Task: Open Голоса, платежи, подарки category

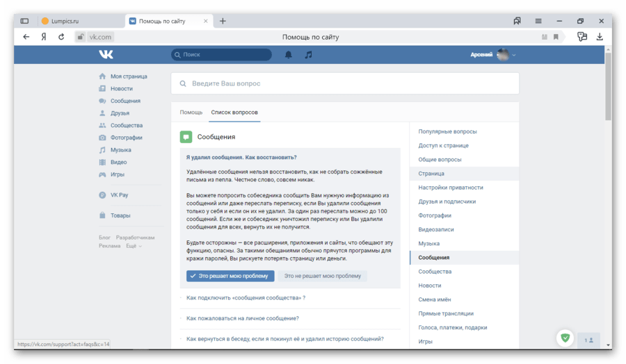Action: tap(452, 327)
